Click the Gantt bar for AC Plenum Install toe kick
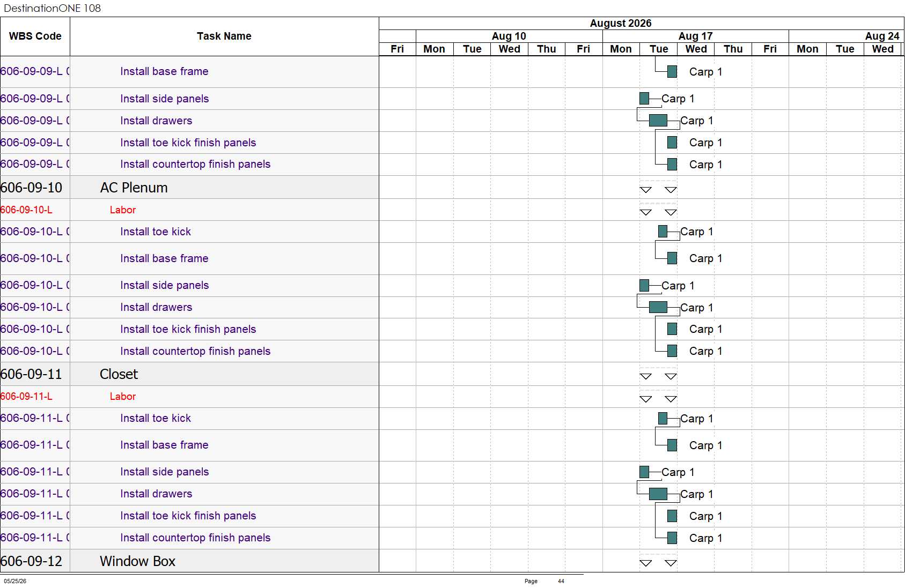The height and width of the screenshot is (588, 905). pyautogui.click(x=663, y=232)
